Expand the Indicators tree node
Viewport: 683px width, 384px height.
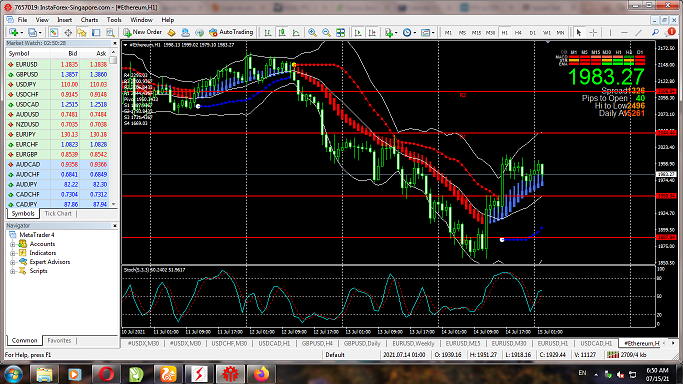click(13, 253)
